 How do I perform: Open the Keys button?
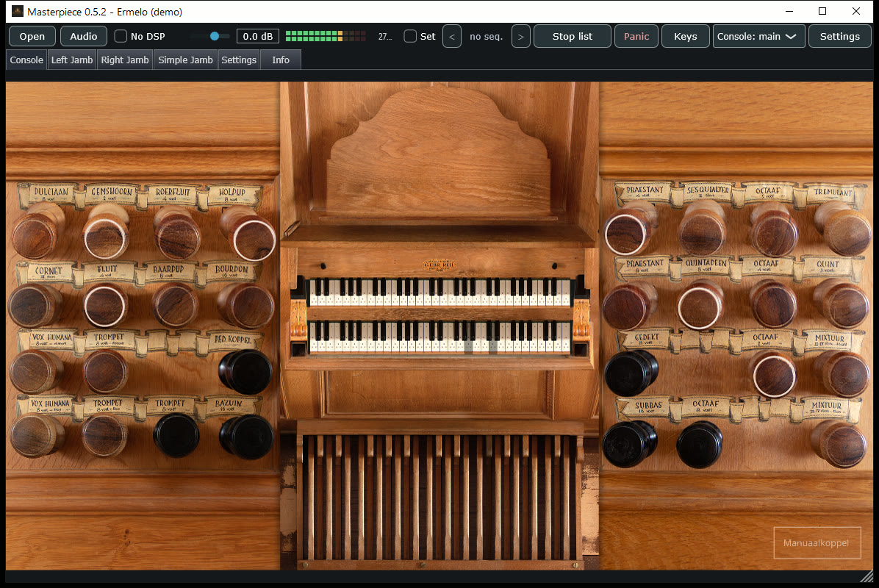pos(686,37)
